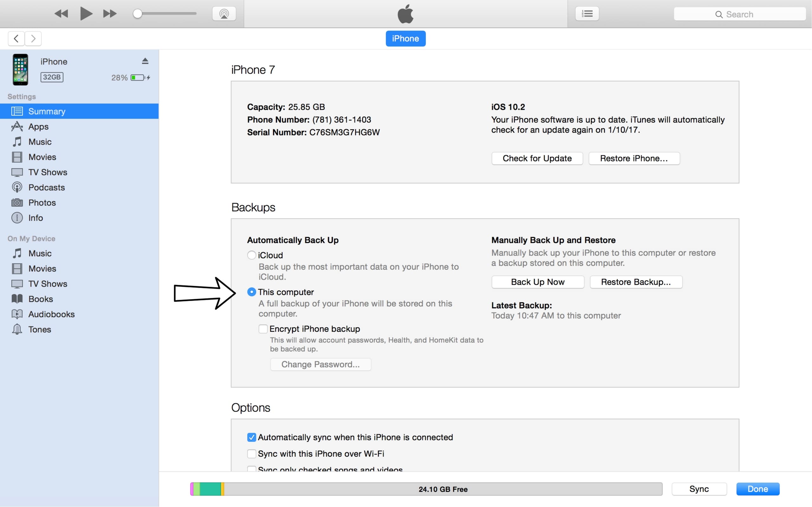Select iCloud automatic backup radio button
Viewport: 812px width, 507px height.
(252, 255)
